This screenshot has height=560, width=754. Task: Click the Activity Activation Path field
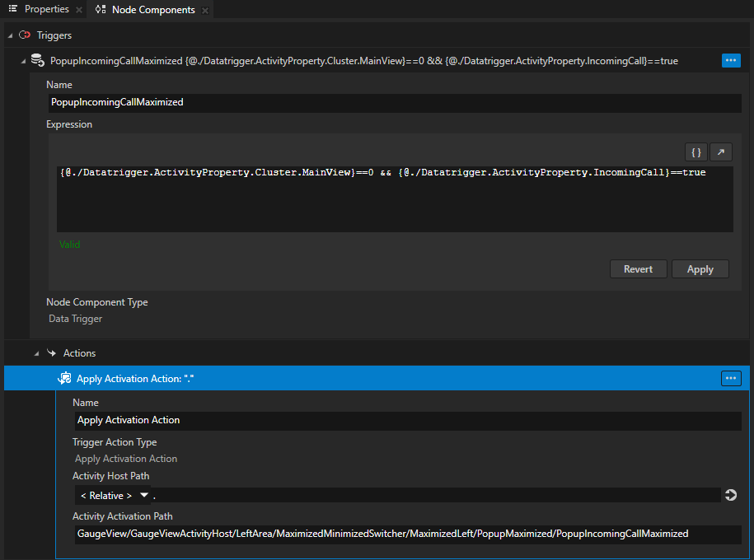pyautogui.click(x=406, y=534)
